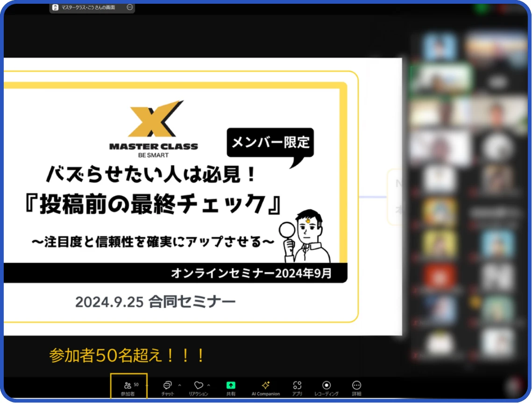This screenshot has height=403, width=532.
Task: Open the アプリ apps icon
Action: pyautogui.click(x=297, y=389)
